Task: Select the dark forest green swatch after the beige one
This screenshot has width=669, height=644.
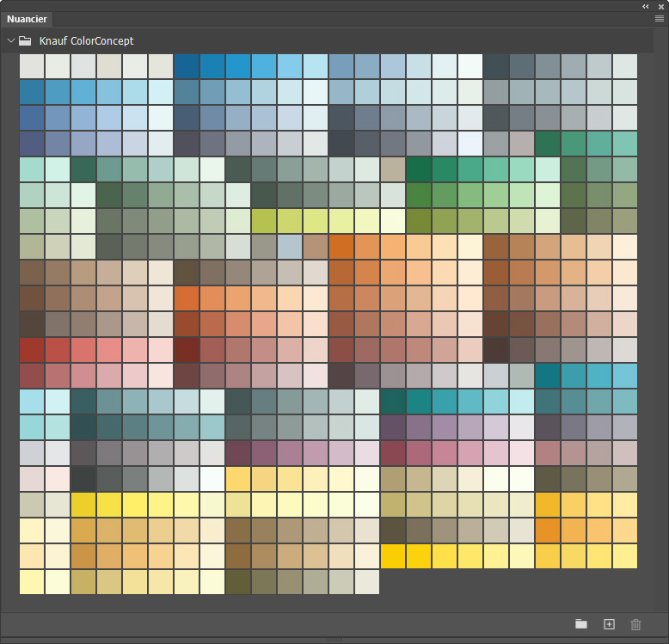Action: pos(419,169)
